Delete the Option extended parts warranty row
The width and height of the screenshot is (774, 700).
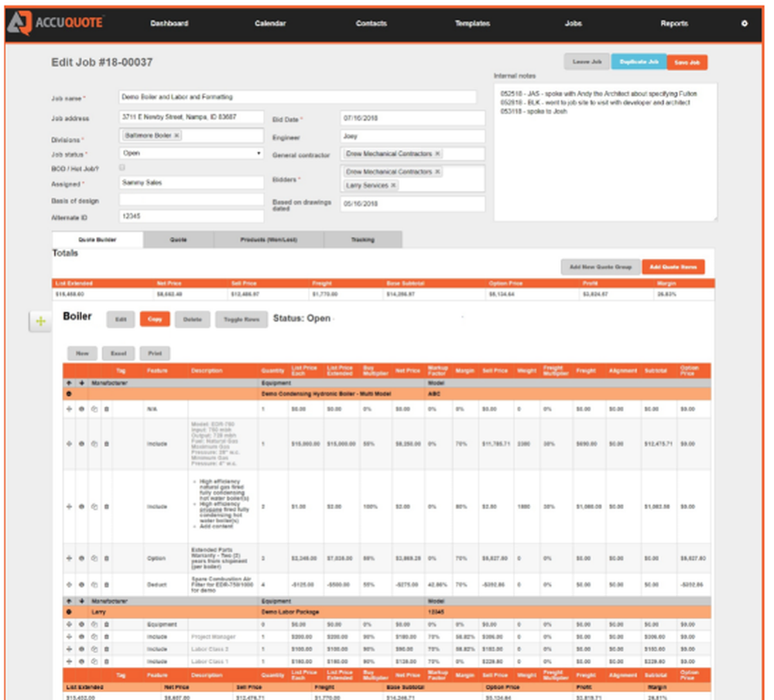click(x=107, y=558)
